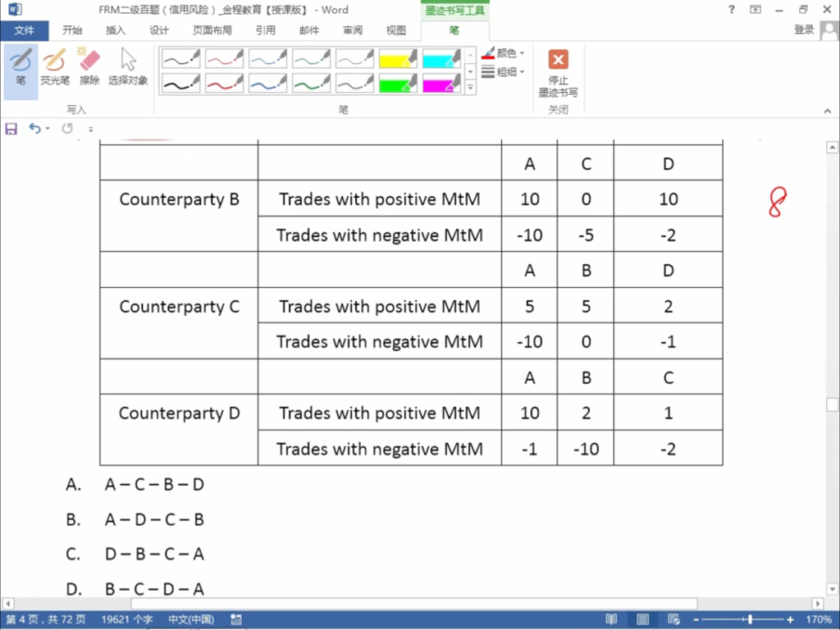The width and height of the screenshot is (840, 630).
Task: Open the pen Color (颜色) dropdown
Action: 503,53
